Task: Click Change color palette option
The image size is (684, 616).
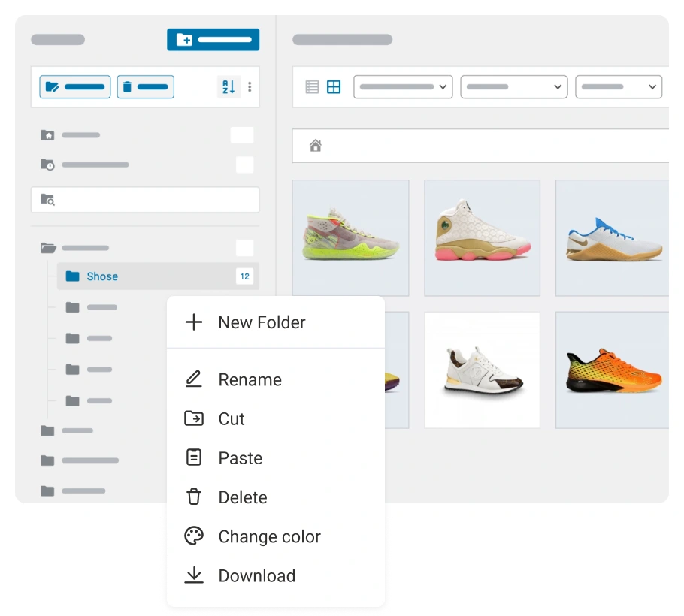Action: coord(269,536)
